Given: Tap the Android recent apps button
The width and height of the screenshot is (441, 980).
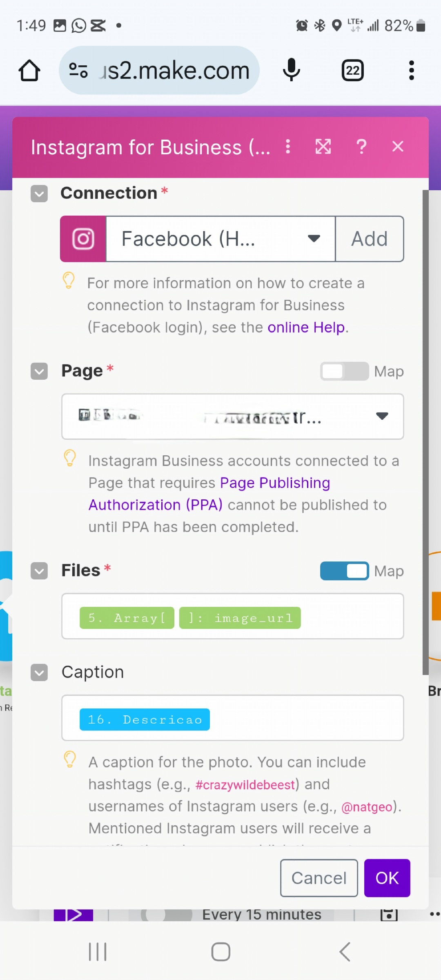Looking at the screenshot, I should pos(98,952).
